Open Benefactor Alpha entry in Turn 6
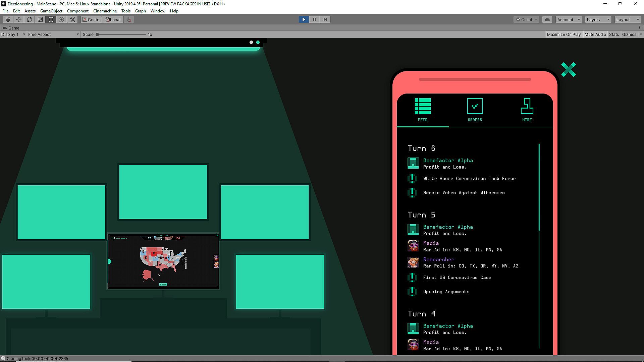Image resolution: width=644 pixels, height=362 pixels. pos(448,161)
